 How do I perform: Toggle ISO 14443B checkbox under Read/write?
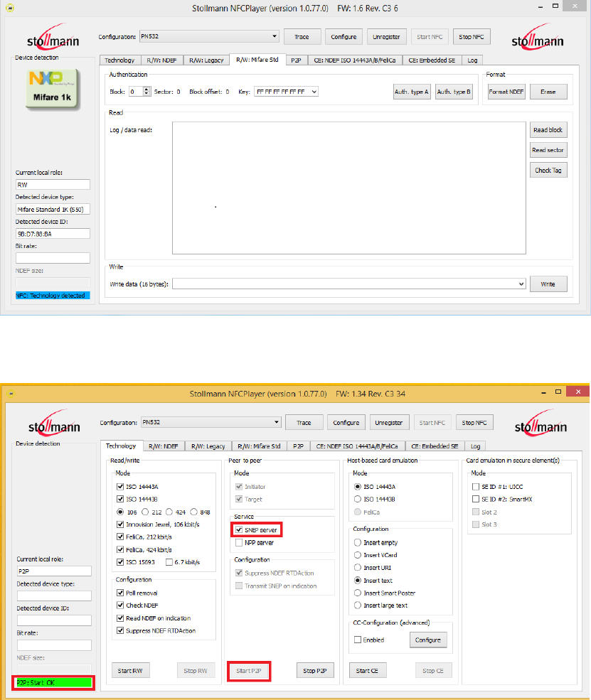point(120,499)
